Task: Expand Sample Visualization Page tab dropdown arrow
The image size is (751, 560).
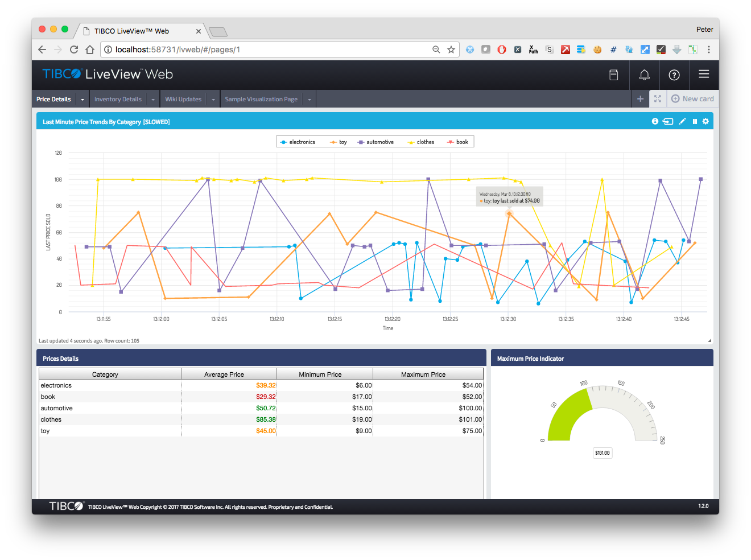Action: pos(310,100)
